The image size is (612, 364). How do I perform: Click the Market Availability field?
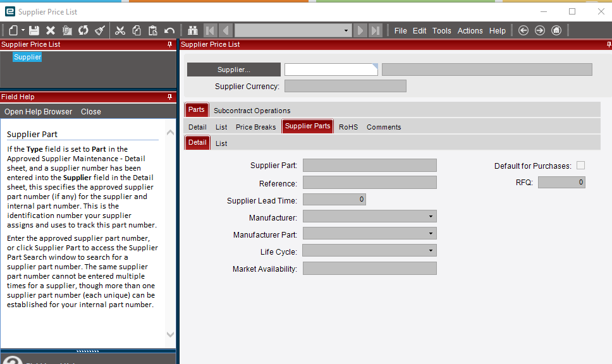coord(370,269)
